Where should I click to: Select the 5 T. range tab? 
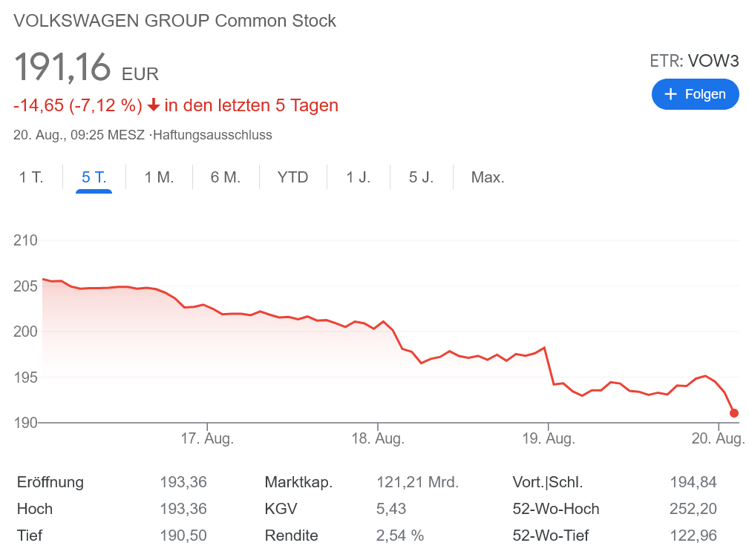pyautogui.click(x=94, y=177)
